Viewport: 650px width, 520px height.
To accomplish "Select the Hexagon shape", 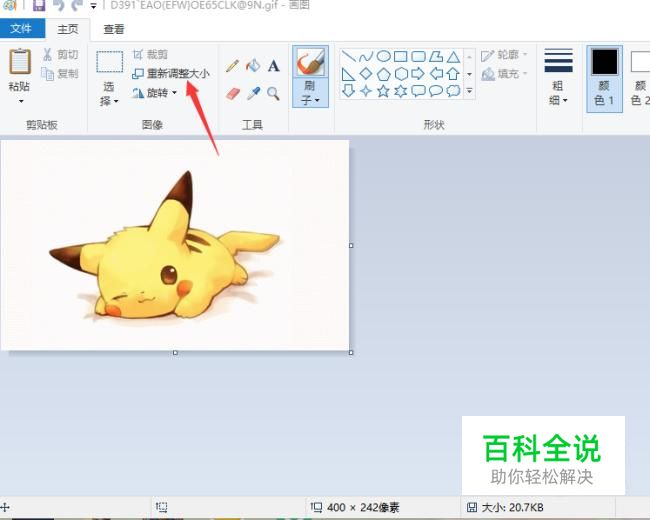I will pyautogui.click(x=401, y=74).
